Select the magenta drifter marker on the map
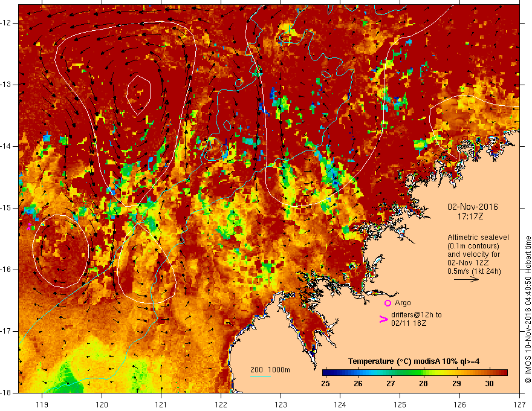This screenshot has width=532, height=411. pyautogui.click(x=29, y=227)
